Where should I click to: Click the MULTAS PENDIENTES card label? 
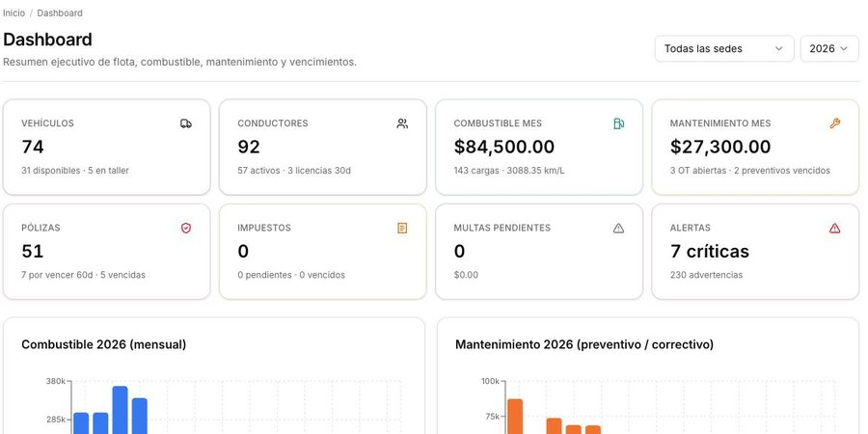502,228
